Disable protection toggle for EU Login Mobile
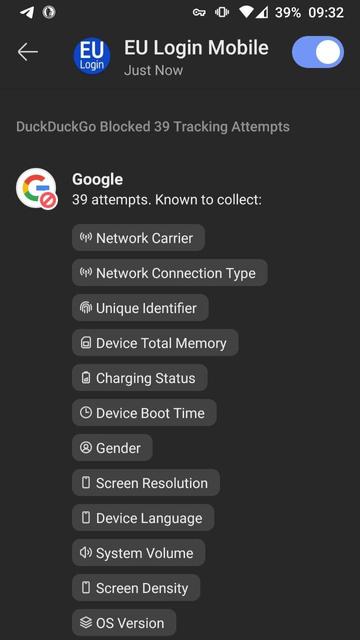The width and height of the screenshot is (360, 640). (x=318, y=52)
